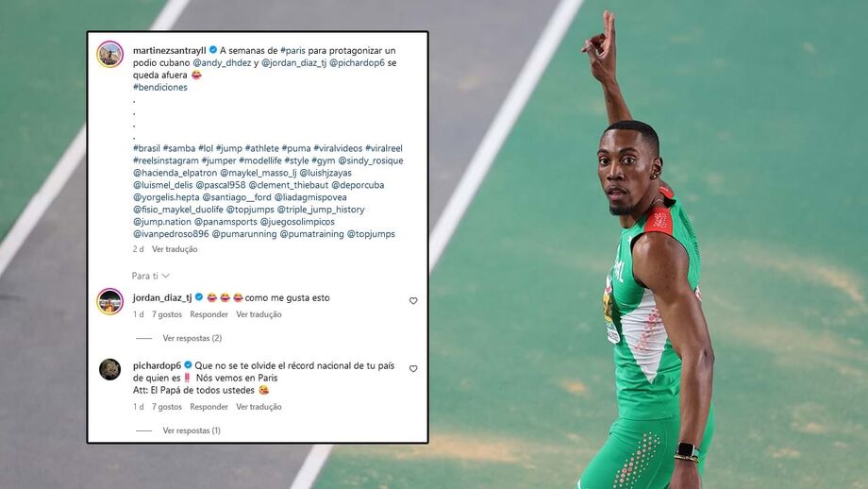Click verified badge next to pichardop6
Screen dimensions: 868x489
point(188,365)
